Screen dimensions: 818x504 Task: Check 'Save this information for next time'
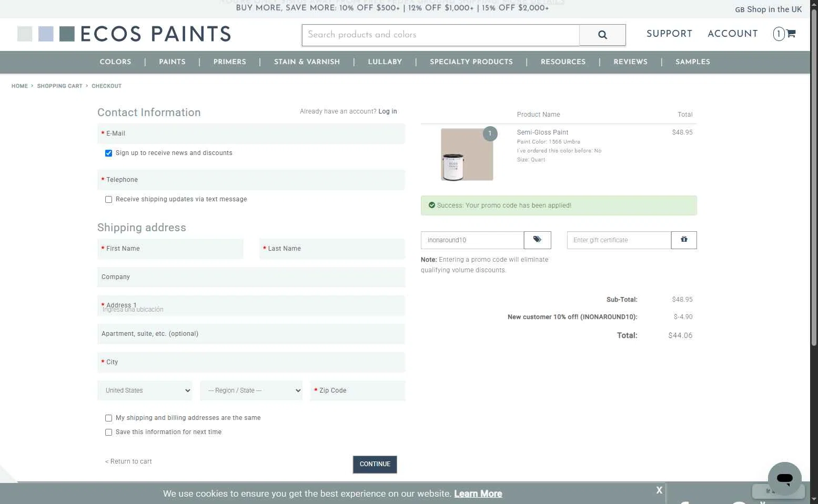coord(108,433)
